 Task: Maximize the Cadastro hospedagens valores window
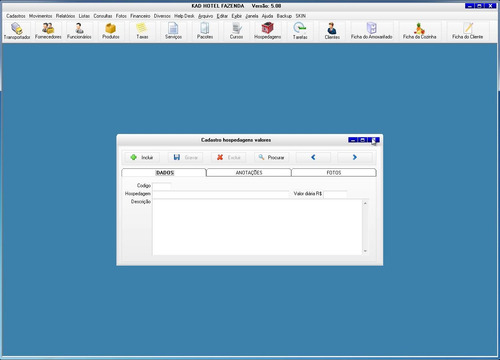[x=363, y=140]
